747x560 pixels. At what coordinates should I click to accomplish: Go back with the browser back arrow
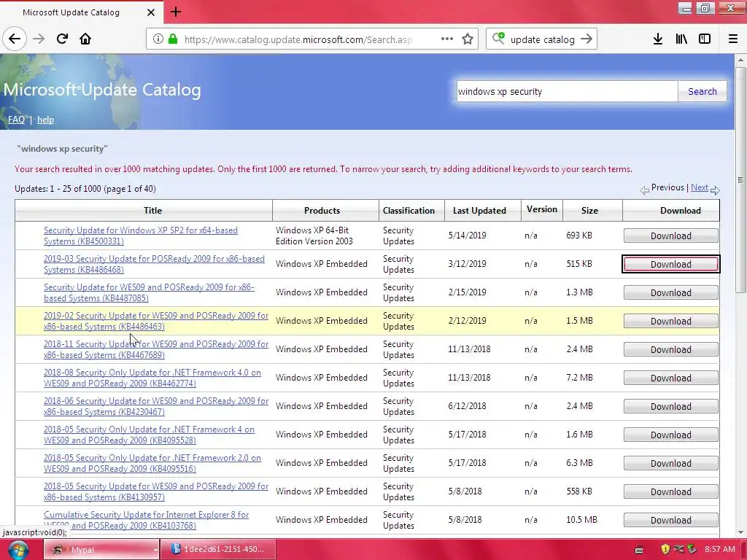[x=15, y=39]
